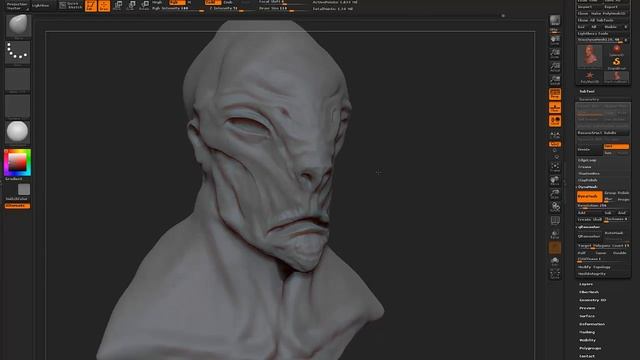This screenshot has height=360, width=640.
Task: Click the Scroll canvas icon
Action: click(555, 40)
